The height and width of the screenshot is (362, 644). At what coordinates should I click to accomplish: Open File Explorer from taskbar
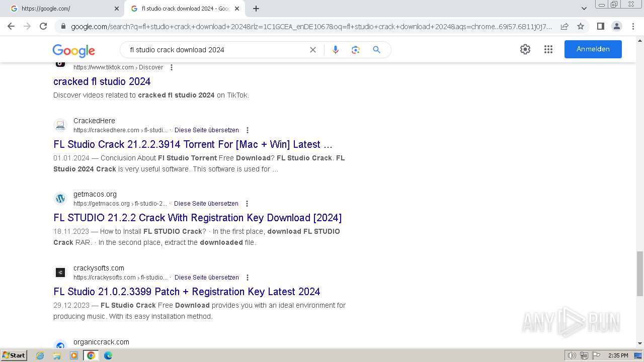click(x=57, y=355)
